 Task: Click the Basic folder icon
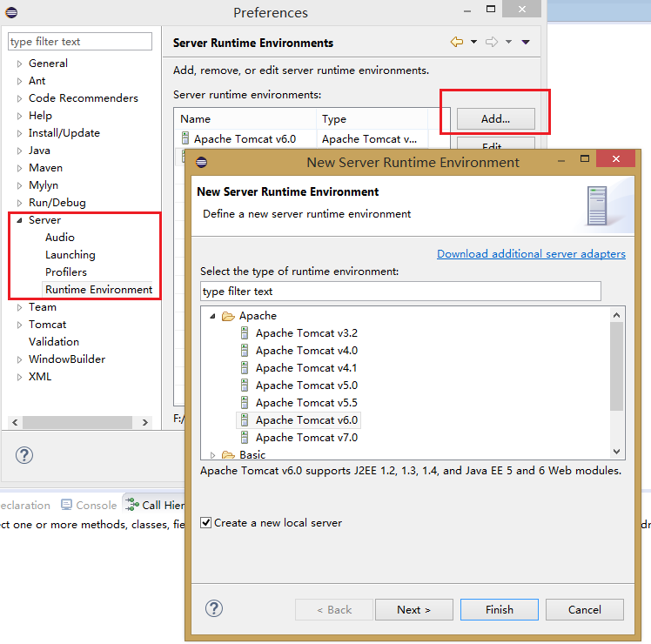tap(228, 455)
